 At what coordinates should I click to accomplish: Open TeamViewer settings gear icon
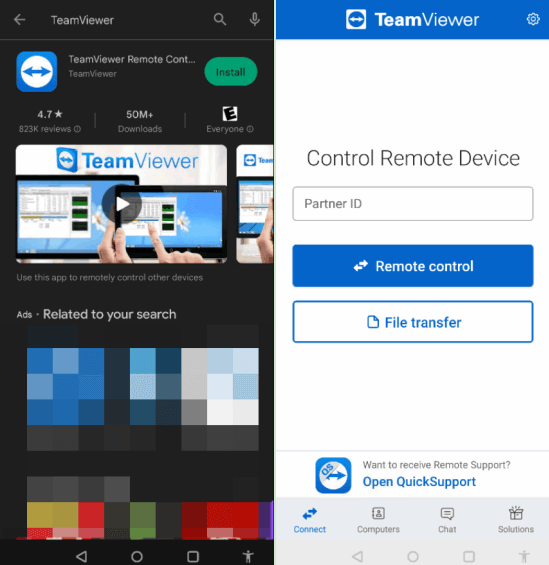(533, 19)
